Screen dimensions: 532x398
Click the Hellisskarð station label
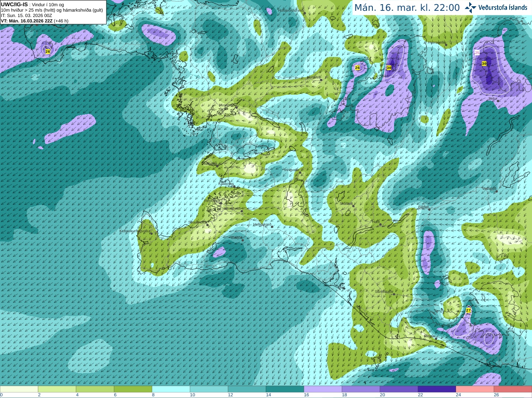(262, 224)
